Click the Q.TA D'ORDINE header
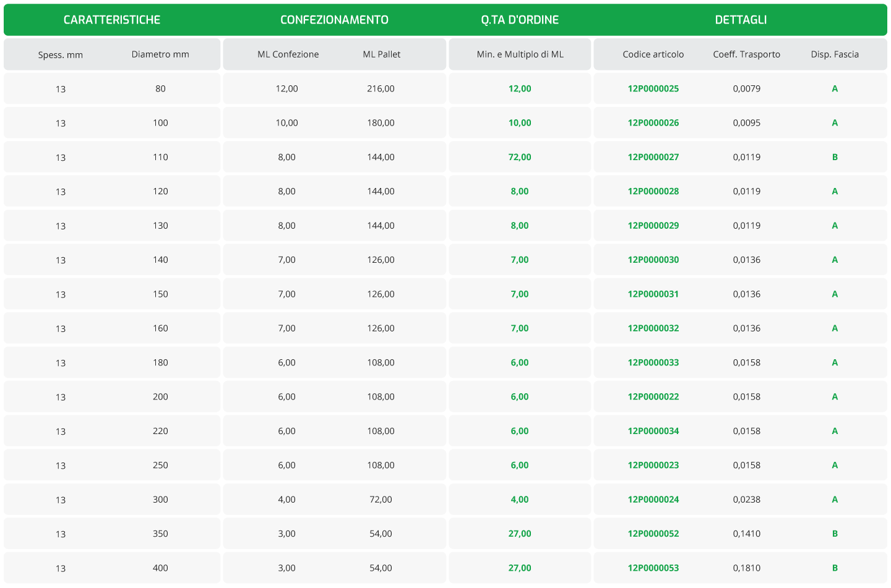 tap(520, 20)
